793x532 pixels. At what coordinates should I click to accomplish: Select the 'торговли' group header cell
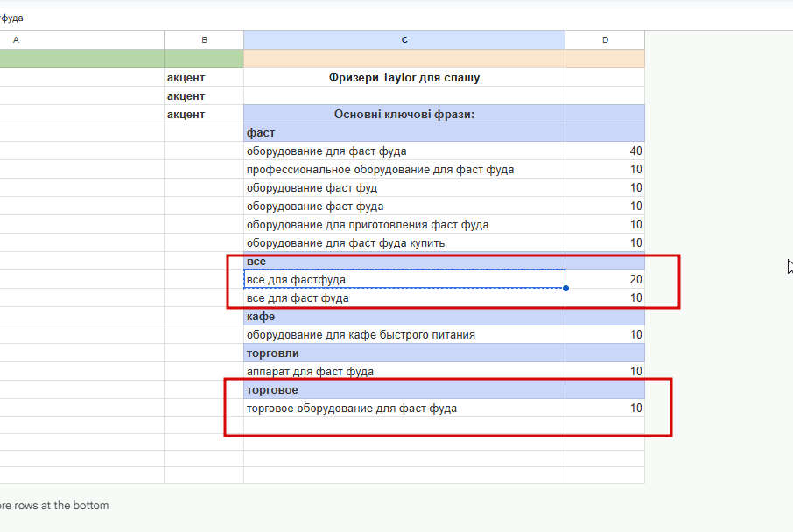click(x=404, y=353)
